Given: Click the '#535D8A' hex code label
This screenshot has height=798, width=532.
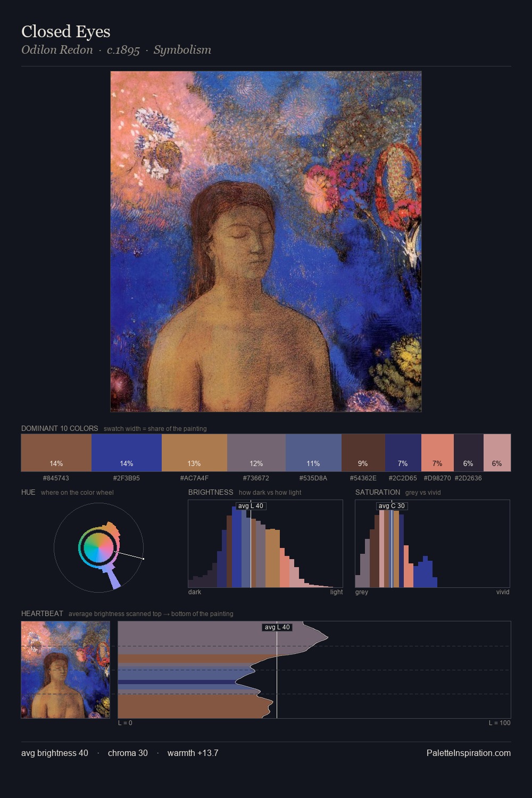Looking at the screenshot, I should 313,478.
